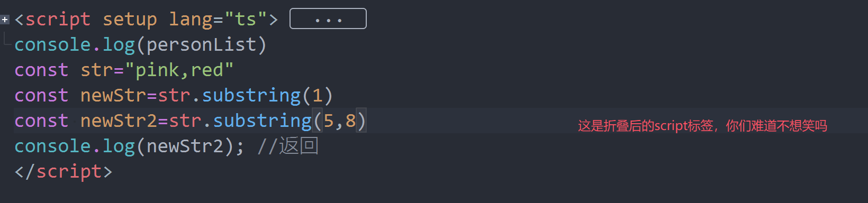This screenshot has width=868, height=203.
Task: Expand the folded script block with plus icon
Action: [5, 20]
